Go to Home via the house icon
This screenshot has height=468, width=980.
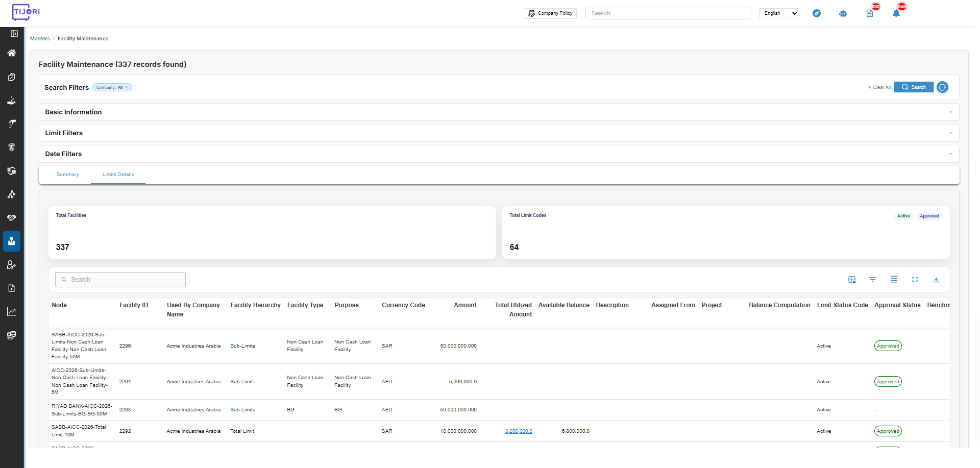pyautogui.click(x=11, y=53)
